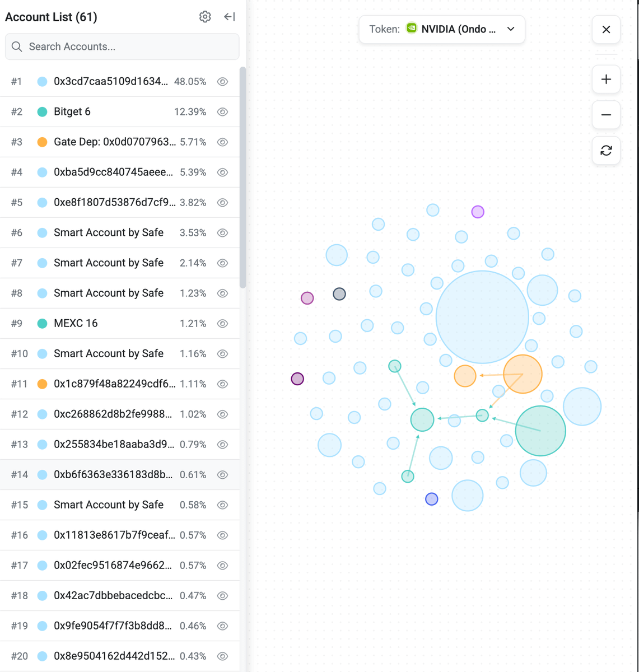Select #8 Smart Account by Safe

click(120, 293)
